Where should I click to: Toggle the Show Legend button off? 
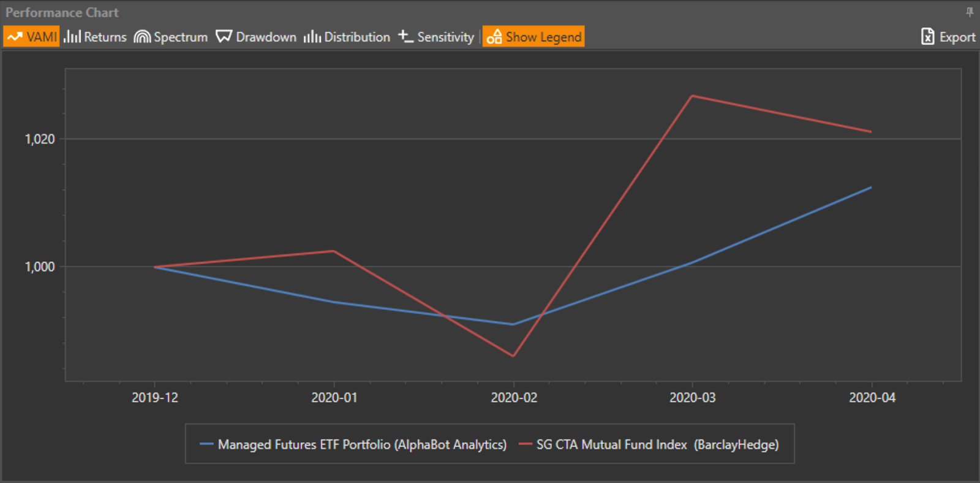[533, 37]
